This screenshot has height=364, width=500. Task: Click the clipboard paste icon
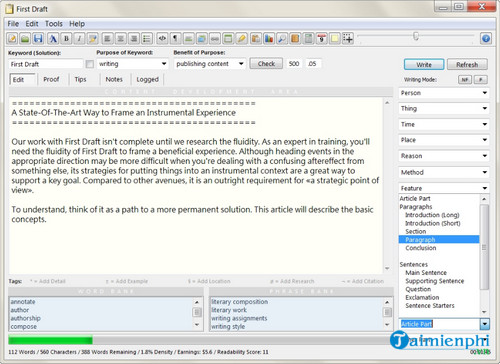coord(256,39)
